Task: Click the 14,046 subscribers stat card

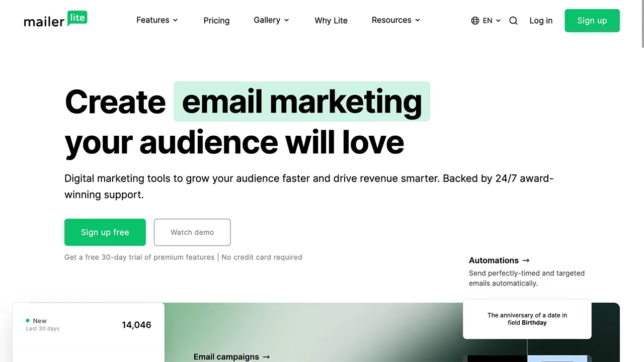Action: tap(88, 325)
